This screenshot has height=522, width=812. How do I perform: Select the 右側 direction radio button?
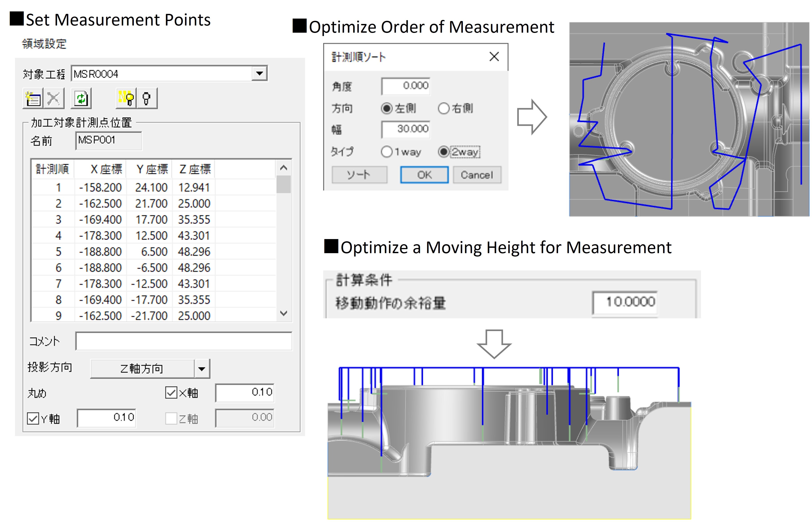pos(443,109)
